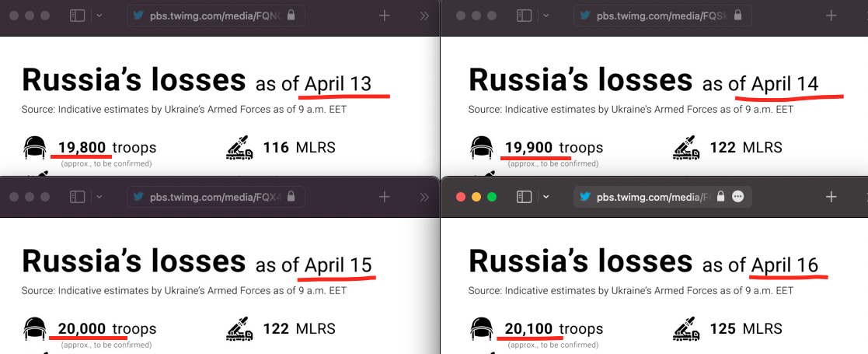Click the red close button of April 16 window
Viewport: 868px width, 354px height.
click(461, 197)
